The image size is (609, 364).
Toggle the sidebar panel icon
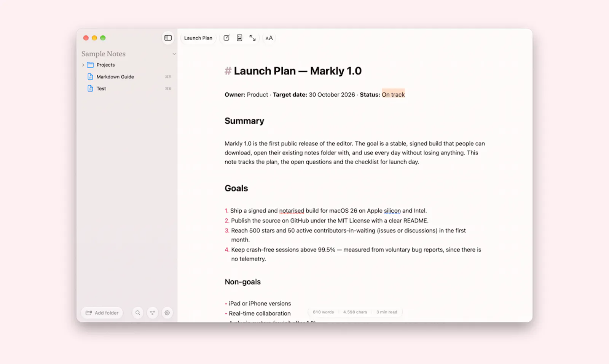(168, 38)
